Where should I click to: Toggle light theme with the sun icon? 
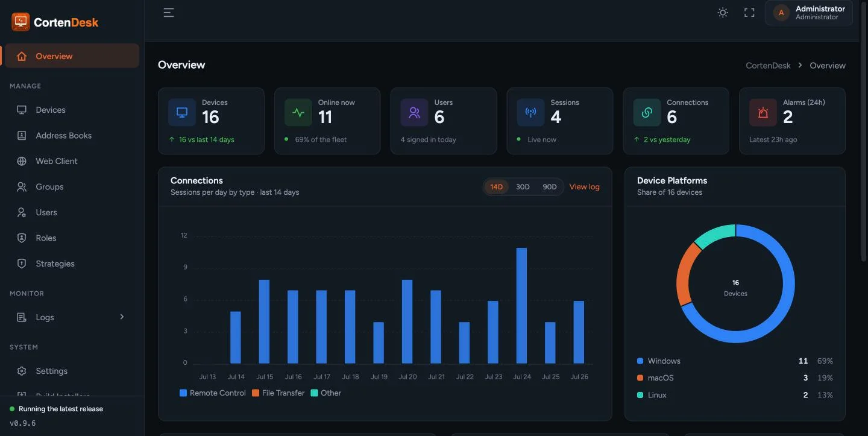723,13
